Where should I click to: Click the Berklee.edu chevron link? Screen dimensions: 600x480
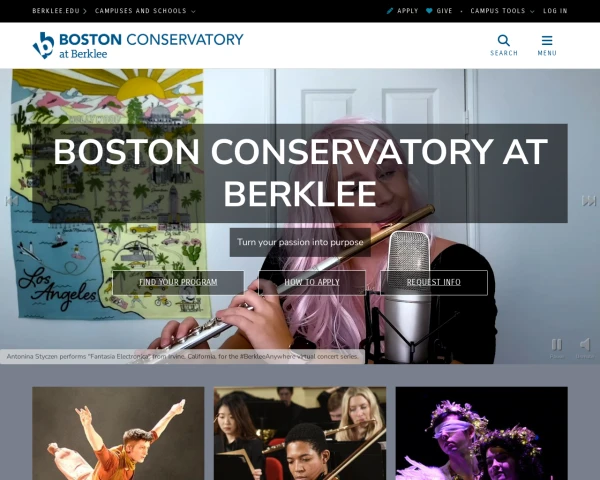tap(59, 11)
